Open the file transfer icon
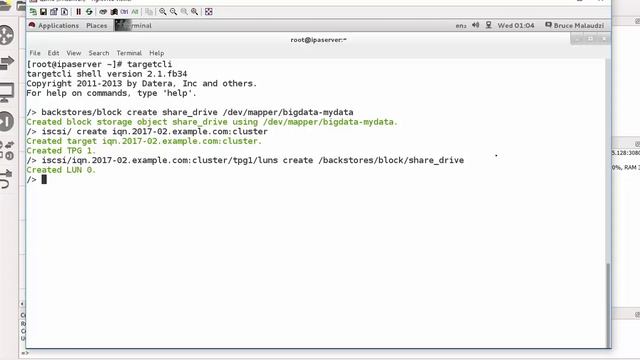Viewport: 640px width, 360px height. click(x=149, y=12)
